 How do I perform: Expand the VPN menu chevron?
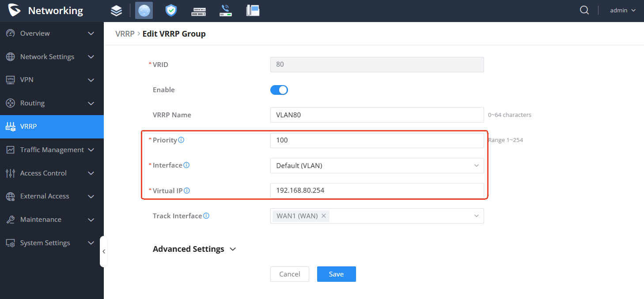[91, 80]
